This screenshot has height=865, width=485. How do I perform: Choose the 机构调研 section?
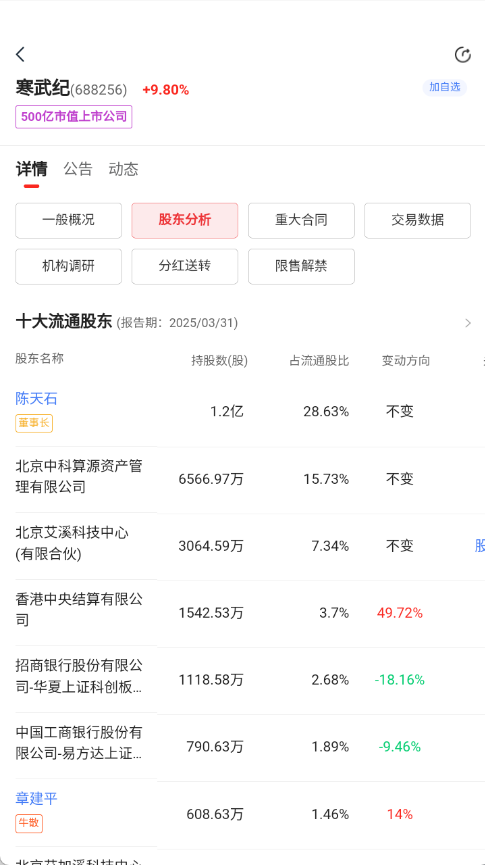point(68,266)
